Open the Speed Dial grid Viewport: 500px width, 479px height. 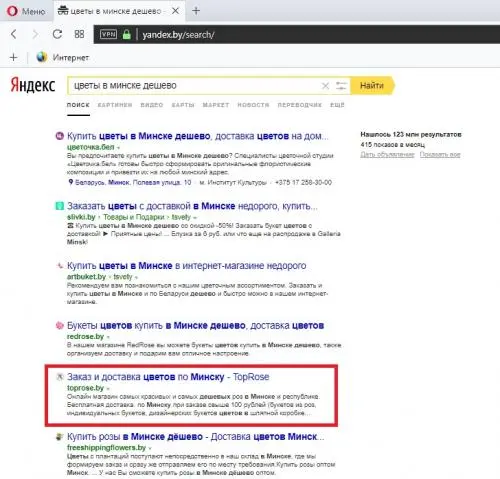point(79,34)
